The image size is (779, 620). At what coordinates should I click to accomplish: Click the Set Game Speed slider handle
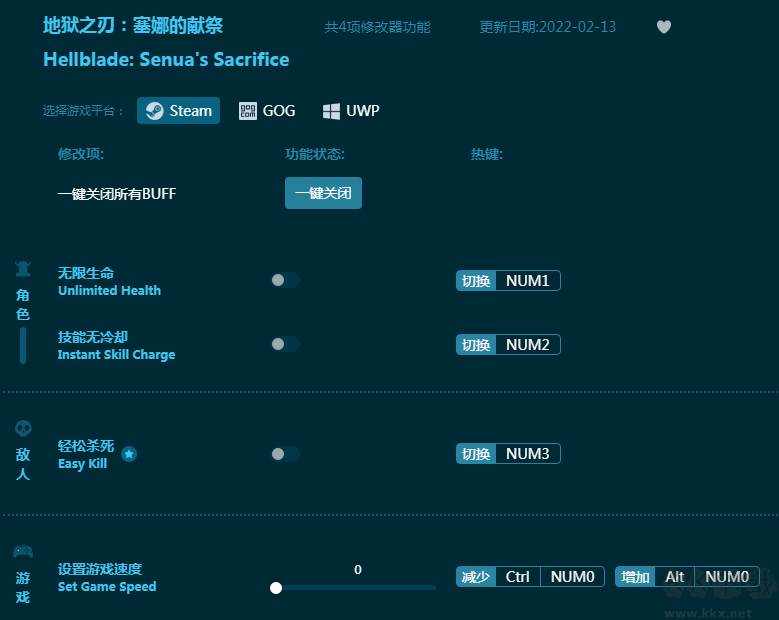tap(276, 588)
